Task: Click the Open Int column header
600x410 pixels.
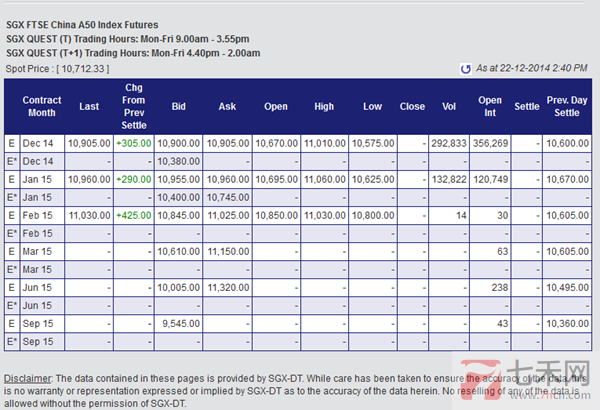Action: [x=490, y=106]
